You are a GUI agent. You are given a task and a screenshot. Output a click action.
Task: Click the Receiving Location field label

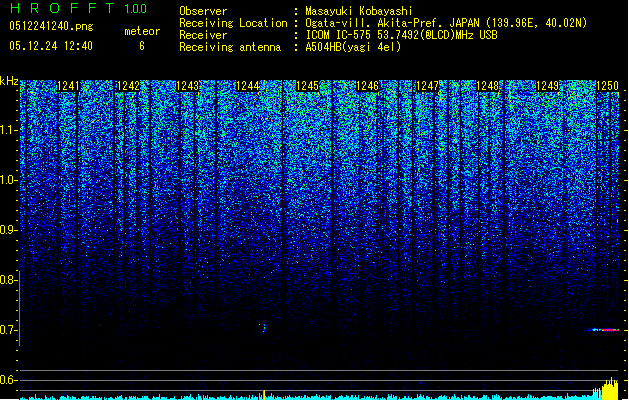click(x=233, y=23)
